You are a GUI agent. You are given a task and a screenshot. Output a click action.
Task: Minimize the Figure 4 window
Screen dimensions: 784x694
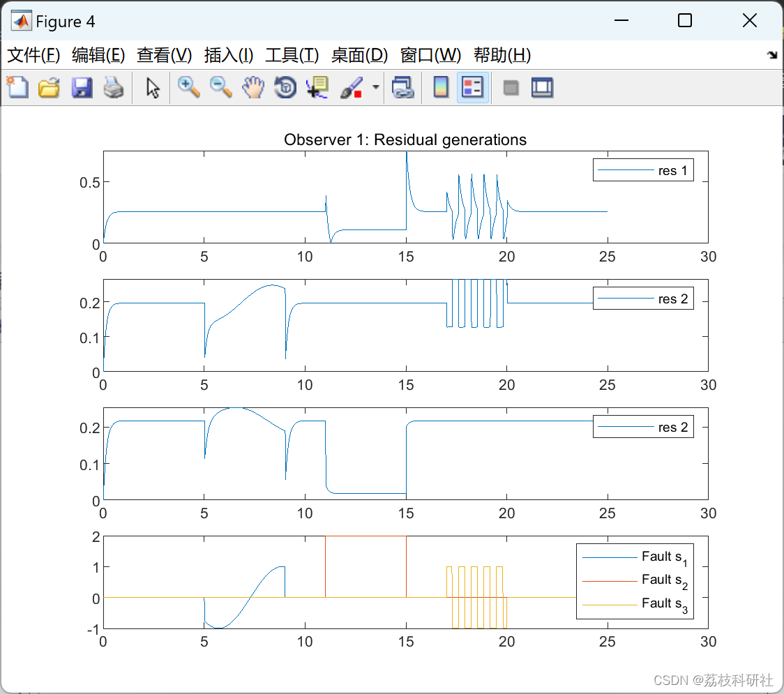(621, 20)
